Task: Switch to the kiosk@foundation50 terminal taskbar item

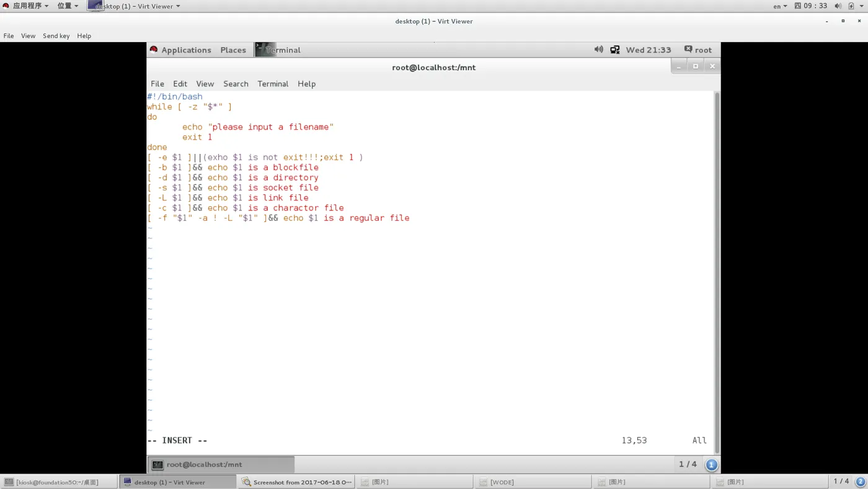Action: click(59, 482)
